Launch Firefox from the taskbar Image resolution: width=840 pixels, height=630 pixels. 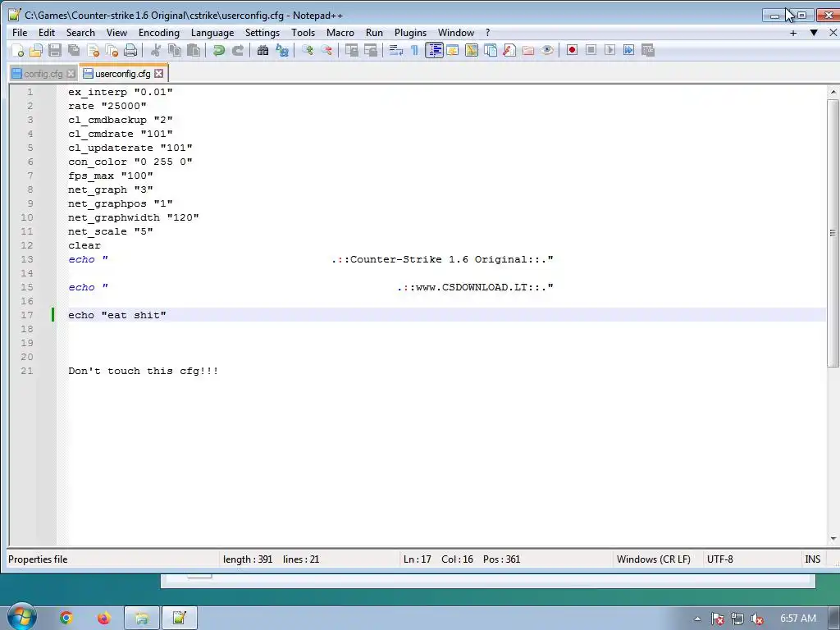[104, 619]
